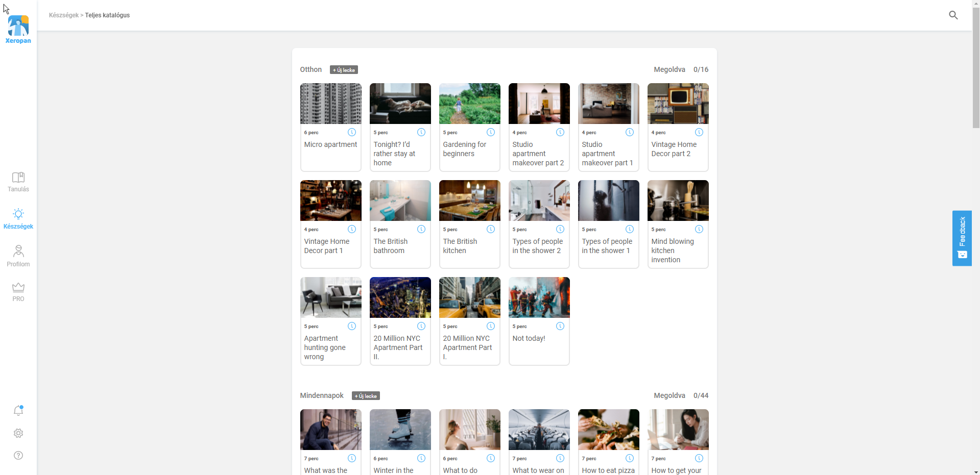Go to Készségek breadcrumb link
Image resolution: width=980 pixels, height=475 pixels.
click(x=64, y=15)
